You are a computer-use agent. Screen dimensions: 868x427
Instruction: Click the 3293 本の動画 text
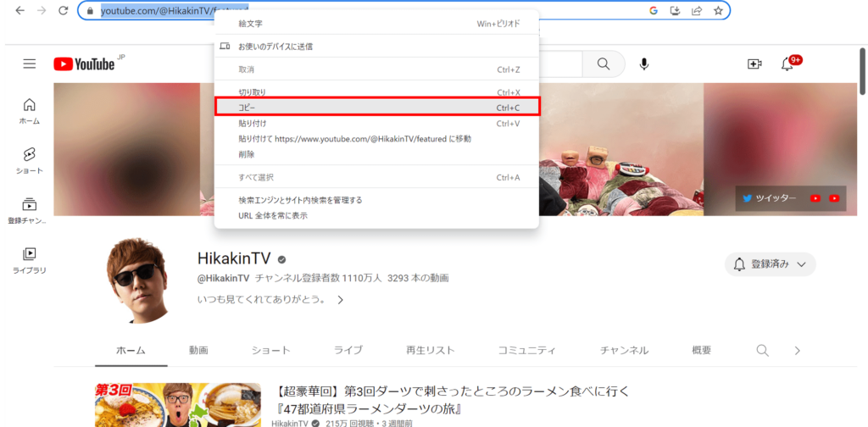tap(418, 278)
